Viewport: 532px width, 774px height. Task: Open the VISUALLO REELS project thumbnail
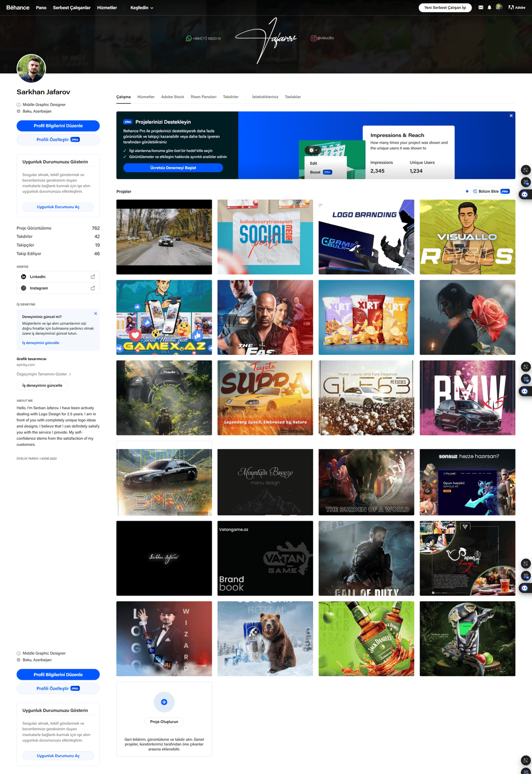point(467,237)
